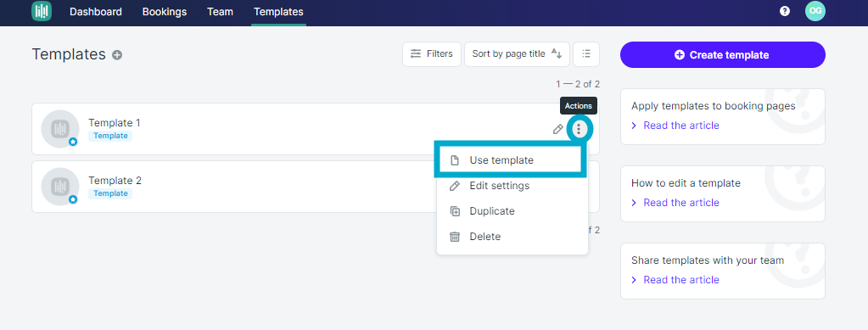
Task: Open the Filters panel
Action: (x=432, y=54)
